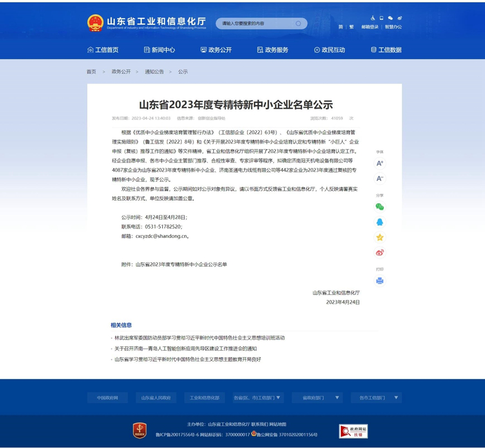The height and width of the screenshot is (448, 485).
Task: Decrease font size with the A- icon
Action: click(380, 178)
